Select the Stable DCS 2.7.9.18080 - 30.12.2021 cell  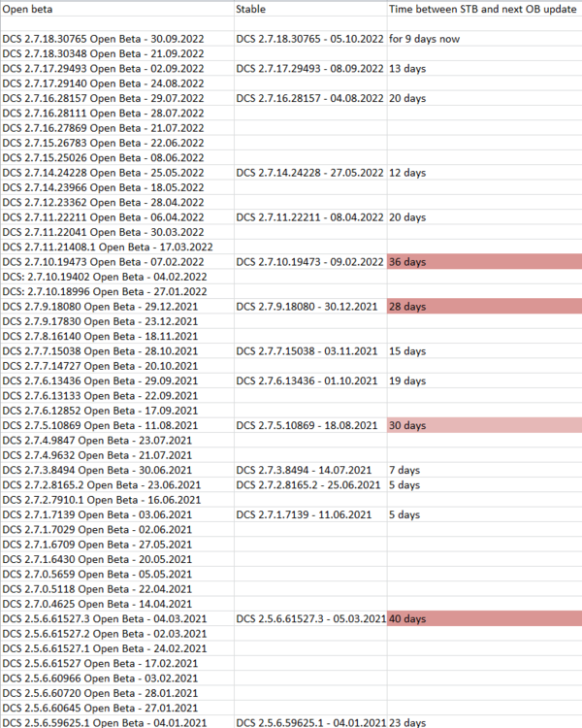point(307,307)
